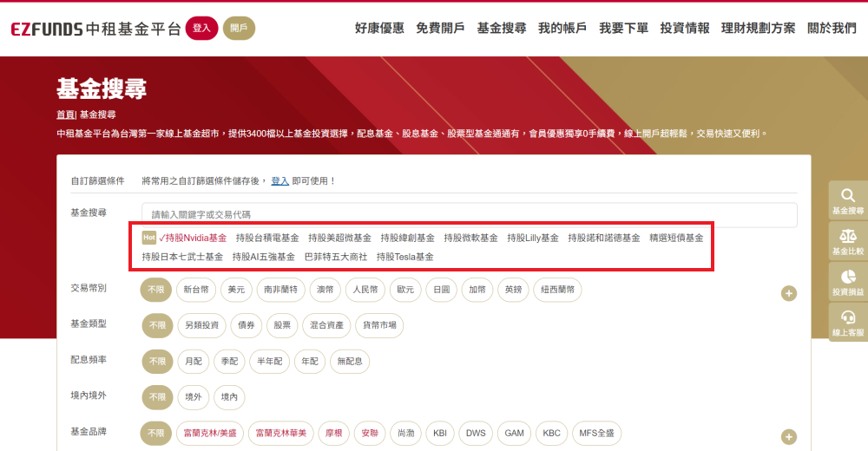Select hot keyword 持股日本七武士基金
The height and width of the screenshot is (451, 868).
click(x=182, y=257)
